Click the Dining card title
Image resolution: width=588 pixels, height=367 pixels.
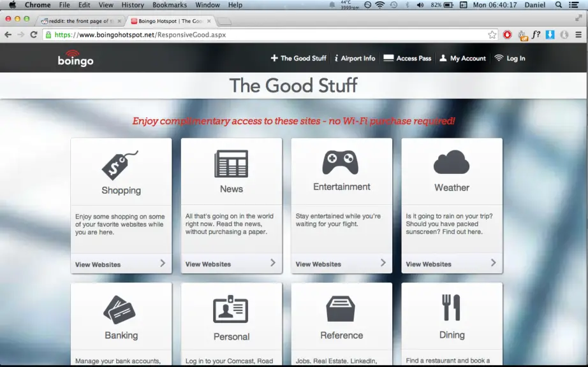tap(452, 335)
